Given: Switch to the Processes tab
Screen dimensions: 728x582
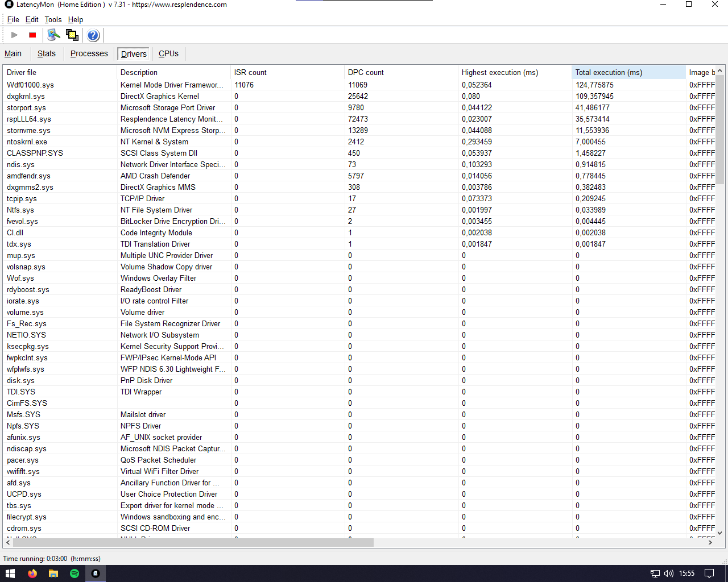Looking at the screenshot, I should pyautogui.click(x=89, y=53).
